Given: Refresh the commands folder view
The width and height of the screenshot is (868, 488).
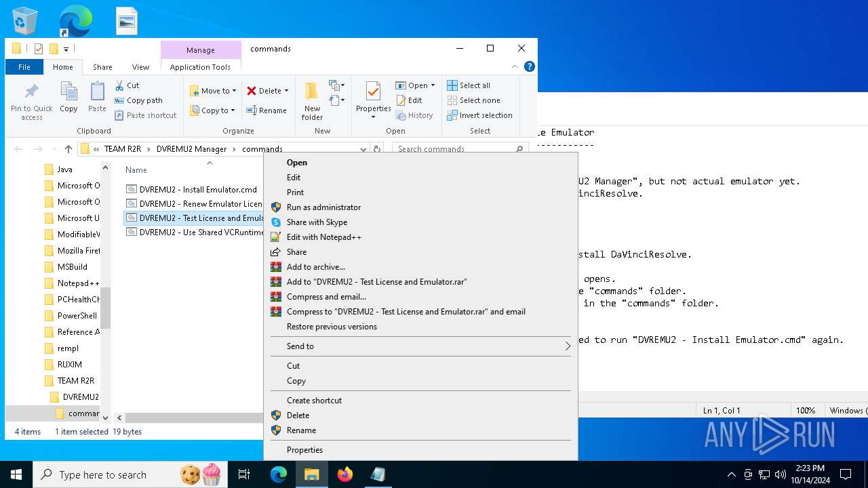Looking at the screenshot, I should (377, 149).
